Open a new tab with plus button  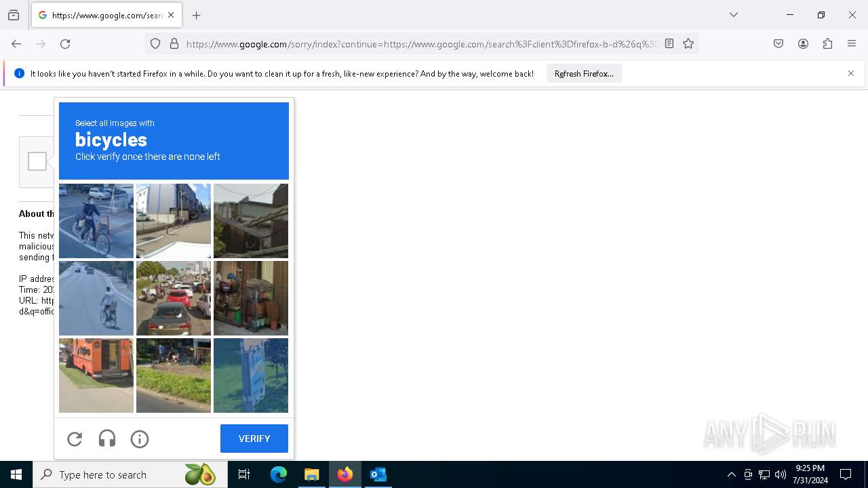(x=197, y=15)
